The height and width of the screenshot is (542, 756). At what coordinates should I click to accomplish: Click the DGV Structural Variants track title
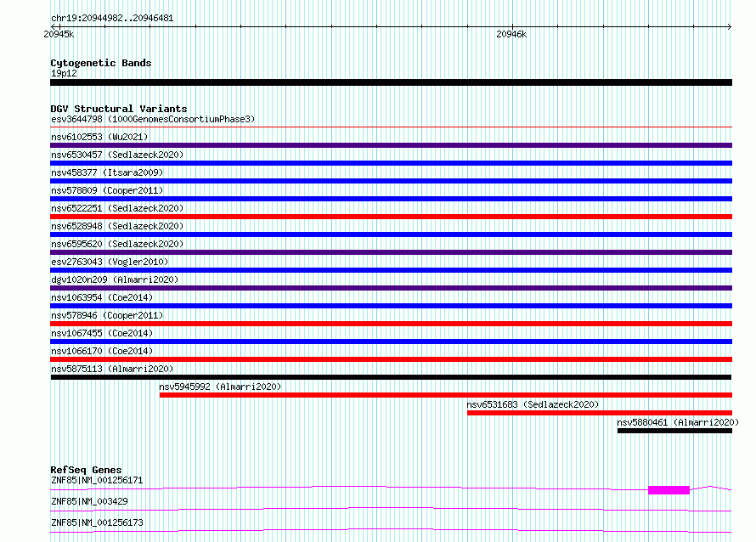[x=119, y=109]
